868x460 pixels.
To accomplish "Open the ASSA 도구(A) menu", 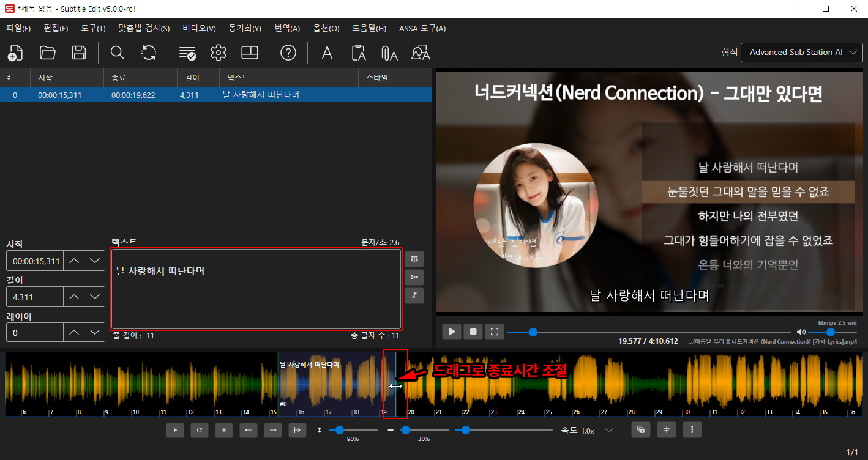I will pyautogui.click(x=422, y=28).
